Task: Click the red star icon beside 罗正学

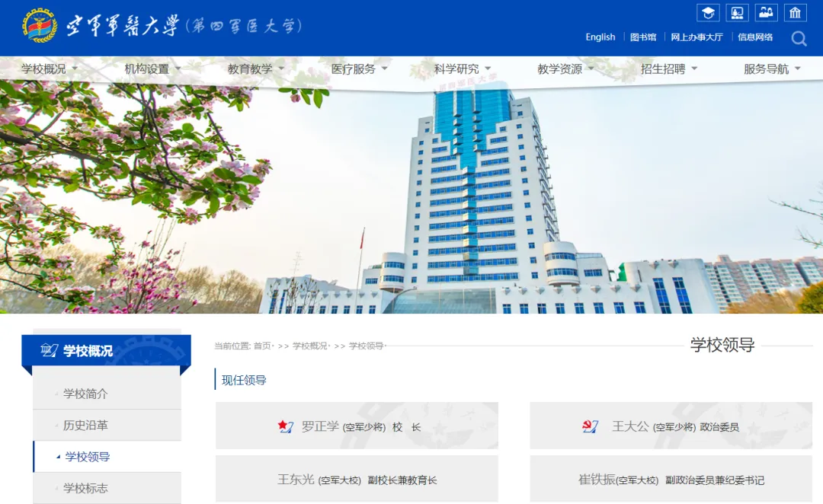Action: [x=284, y=426]
